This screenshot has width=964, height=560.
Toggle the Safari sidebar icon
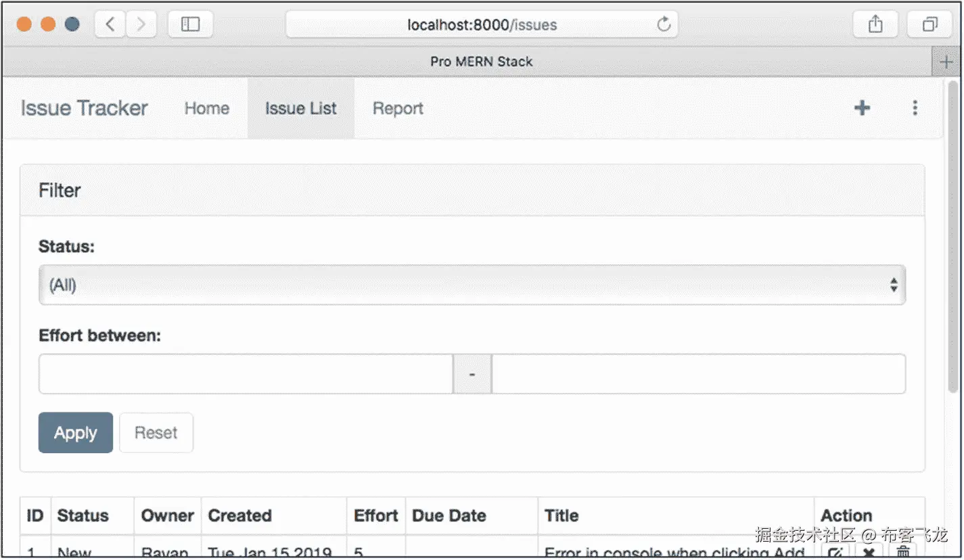(191, 25)
